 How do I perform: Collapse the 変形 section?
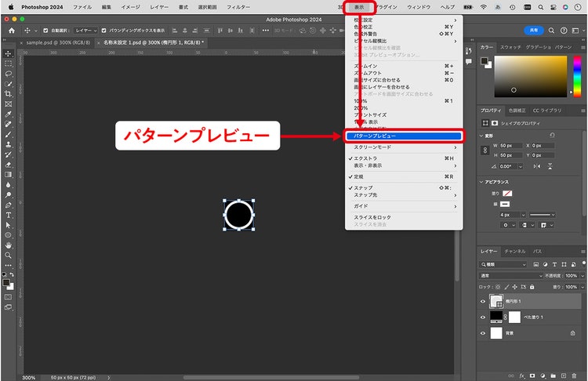point(481,136)
